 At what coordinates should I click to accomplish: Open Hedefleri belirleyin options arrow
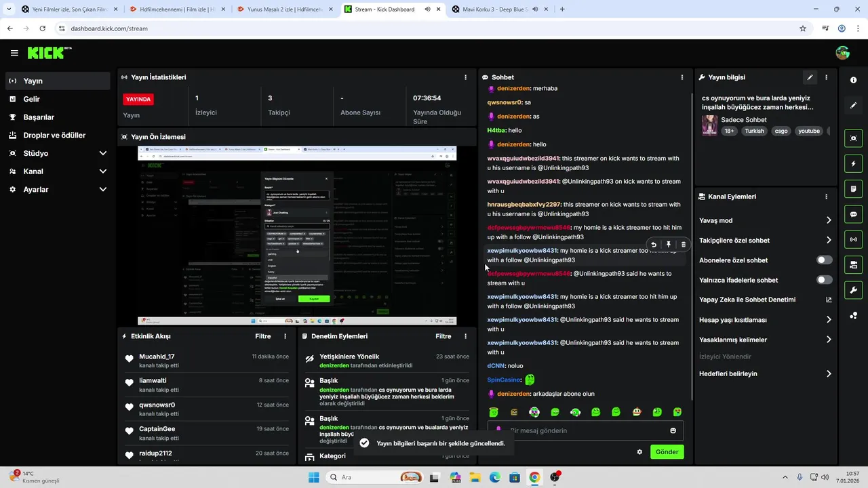click(829, 373)
